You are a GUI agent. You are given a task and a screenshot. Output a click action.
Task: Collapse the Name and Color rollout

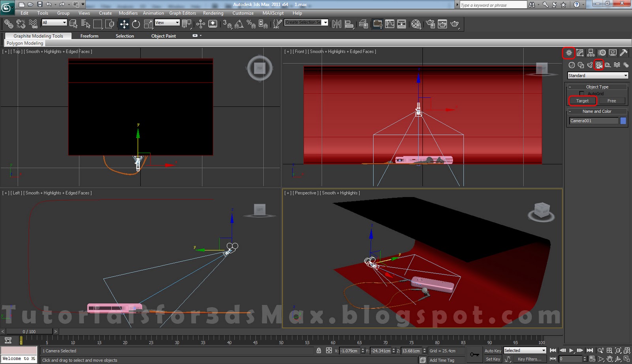coord(597,111)
